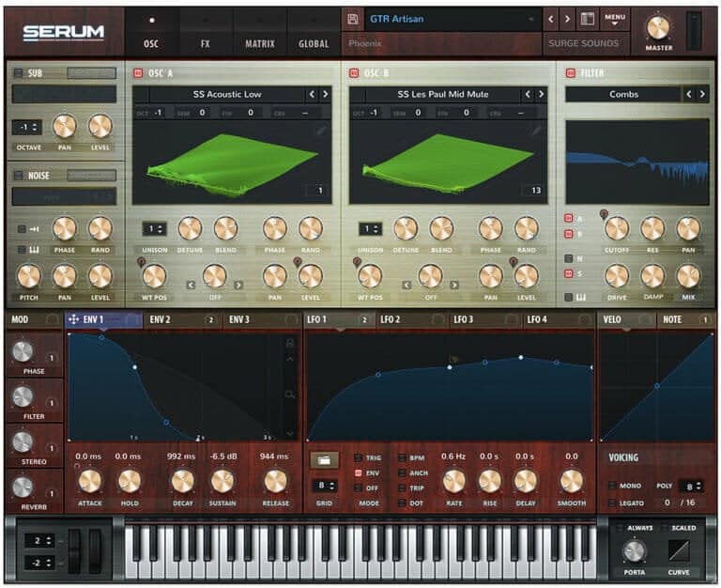This screenshot has height=588, width=721.
Task: Click the pencil edit icon in OSC B
Action: pos(536,131)
